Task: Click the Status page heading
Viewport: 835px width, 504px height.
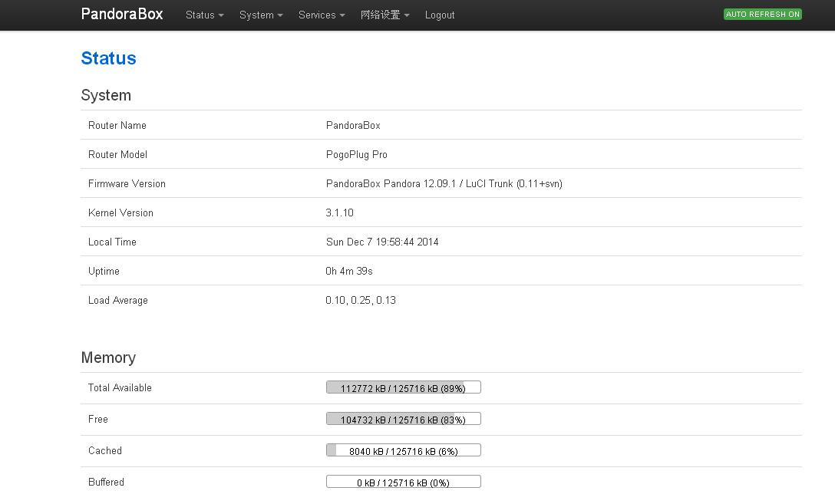Action: pos(109,58)
